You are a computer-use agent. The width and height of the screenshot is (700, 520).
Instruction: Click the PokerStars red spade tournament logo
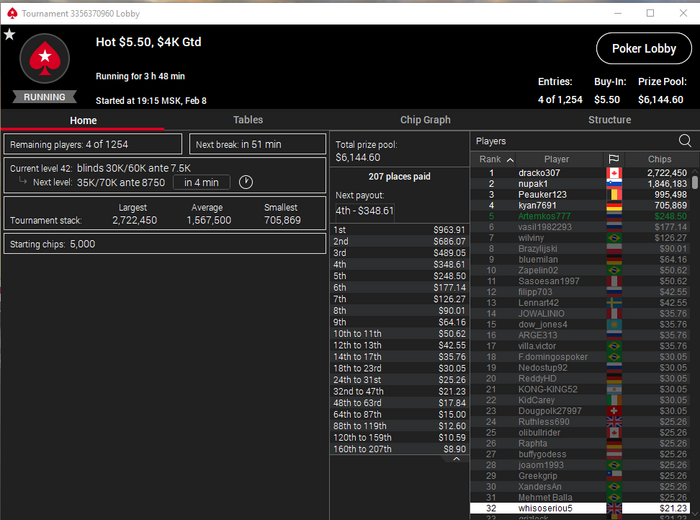click(x=45, y=58)
